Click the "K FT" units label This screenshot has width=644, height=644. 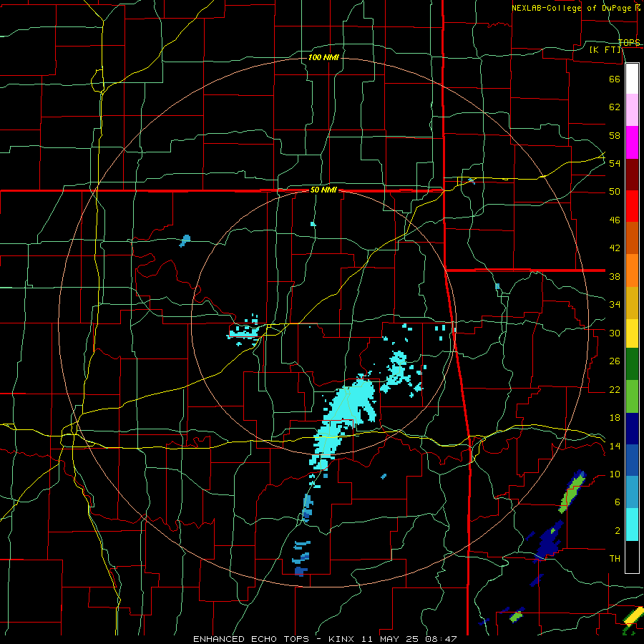click(605, 49)
